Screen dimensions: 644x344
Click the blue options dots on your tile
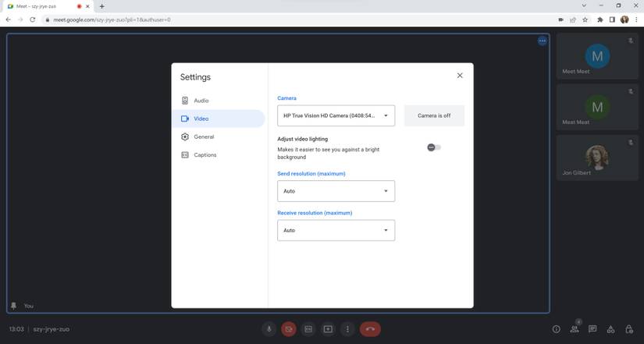click(543, 41)
